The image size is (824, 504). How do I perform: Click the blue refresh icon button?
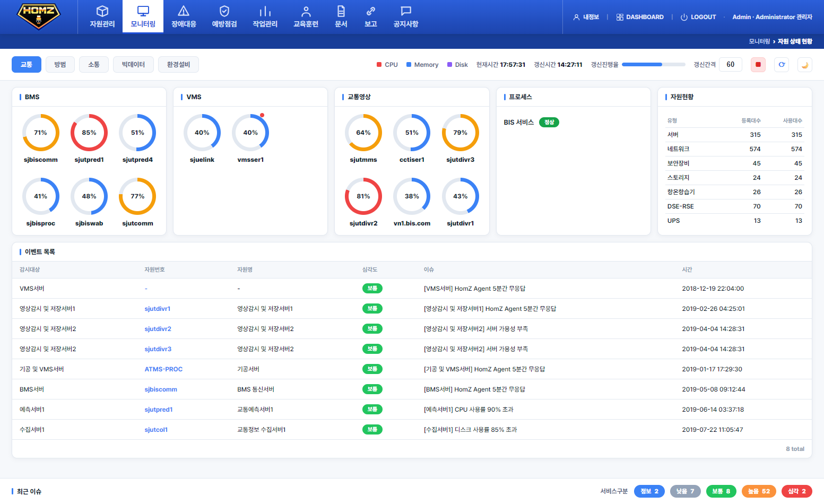click(x=782, y=65)
